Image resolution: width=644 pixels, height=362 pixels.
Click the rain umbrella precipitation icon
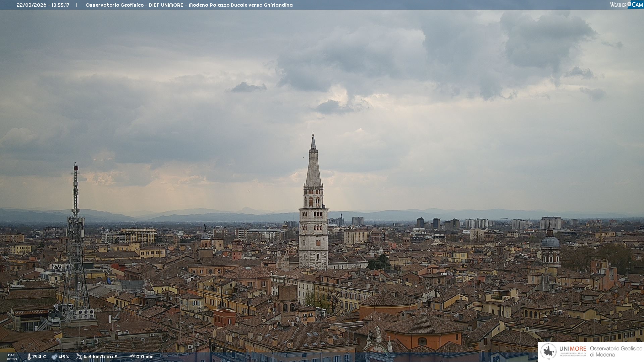click(132, 357)
